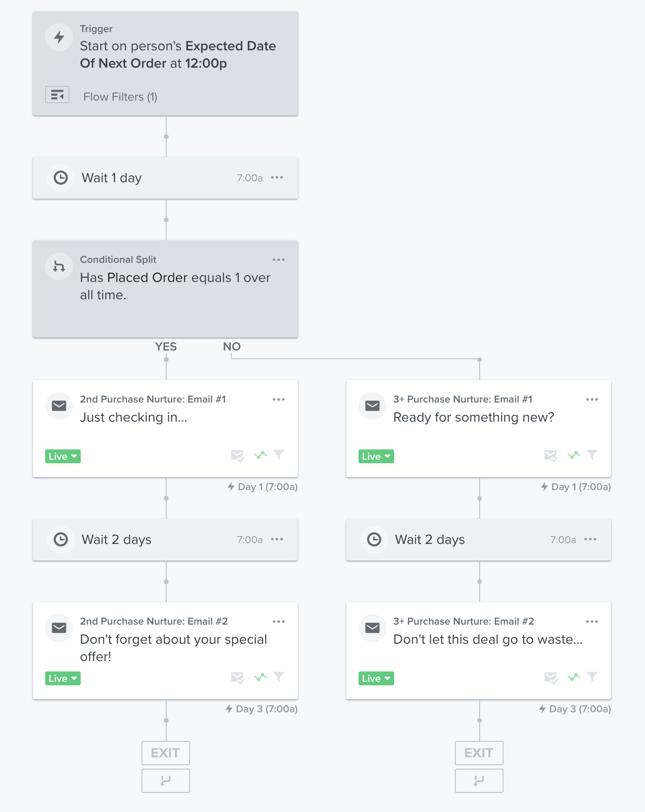Open Live status dropdown on 'Just checking in...'
This screenshot has height=812, width=645.
coord(63,456)
